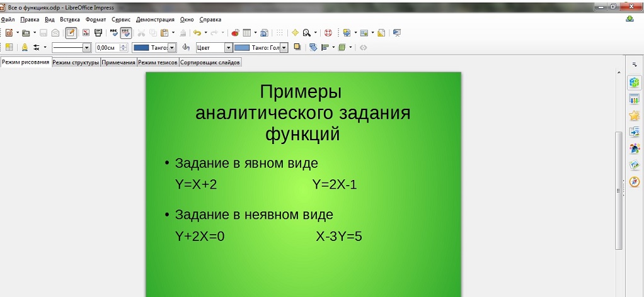Toggle Edit File mode button
644x297 pixels.
tap(71, 33)
